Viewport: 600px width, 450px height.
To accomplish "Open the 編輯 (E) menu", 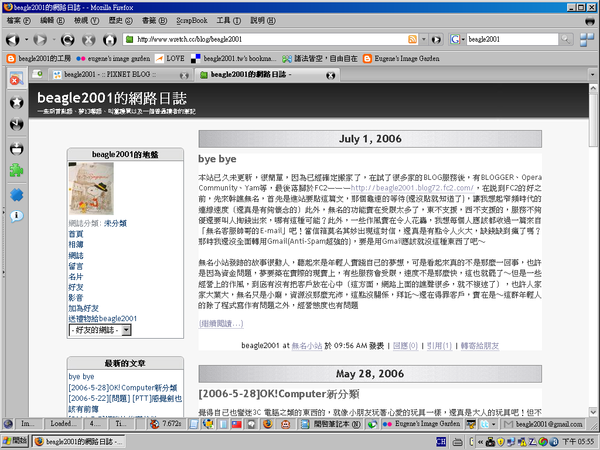I will tap(52, 21).
